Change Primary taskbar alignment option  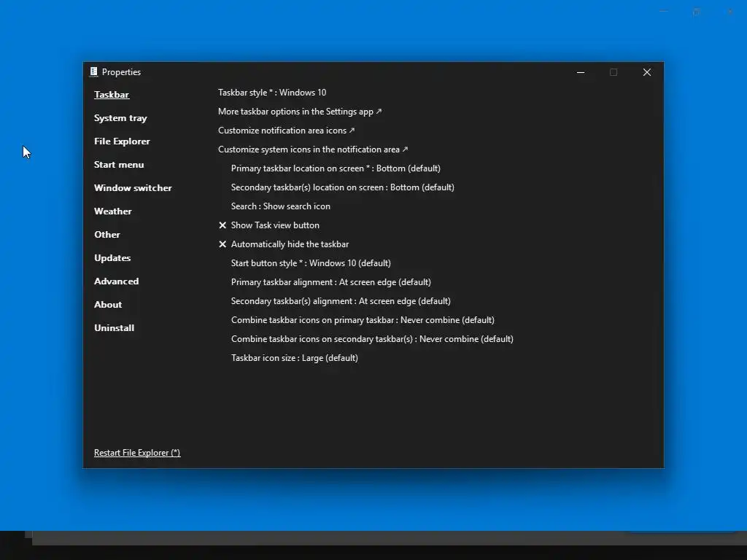pos(331,282)
